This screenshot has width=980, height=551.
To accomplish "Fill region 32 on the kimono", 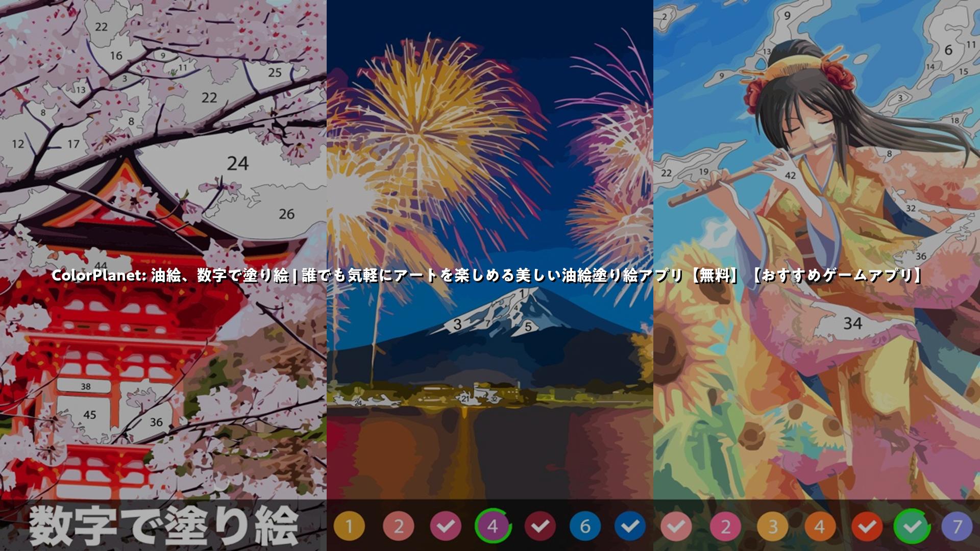I will point(911,208).
